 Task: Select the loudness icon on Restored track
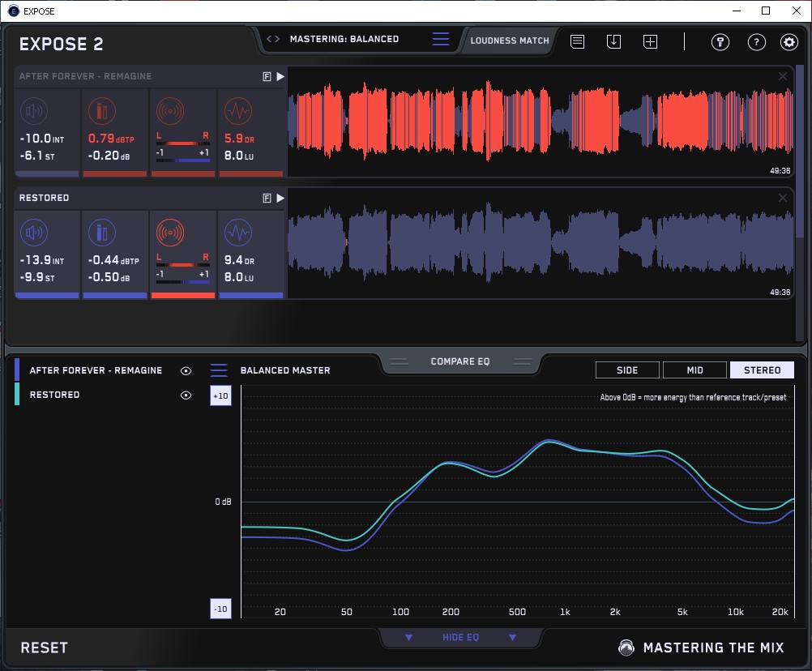[33, 233]
